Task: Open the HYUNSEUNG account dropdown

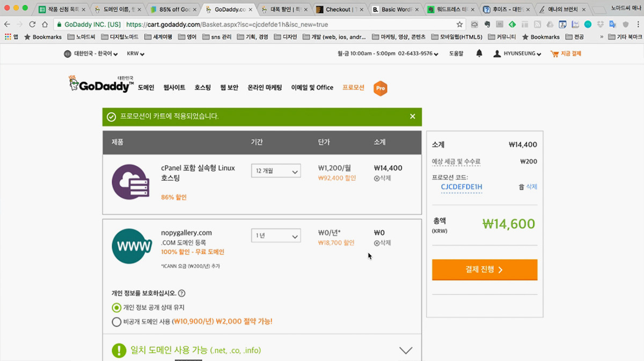Action: coord(518,54)
